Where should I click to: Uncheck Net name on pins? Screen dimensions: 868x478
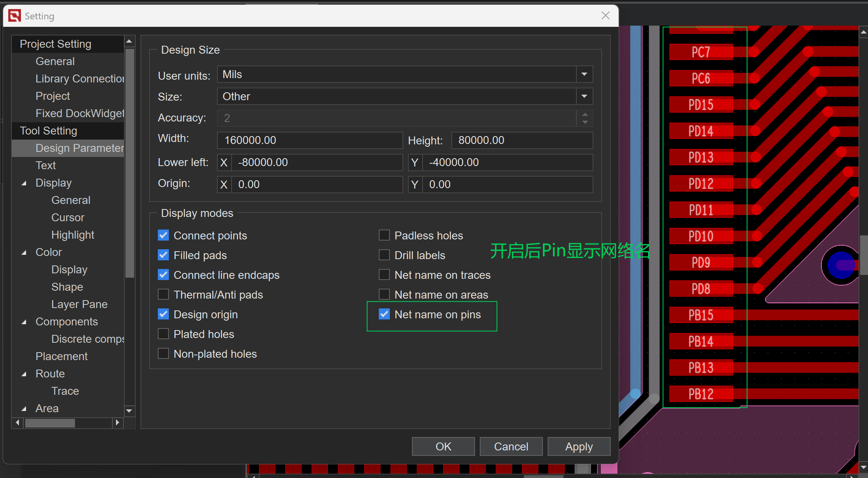click(384, 314)
